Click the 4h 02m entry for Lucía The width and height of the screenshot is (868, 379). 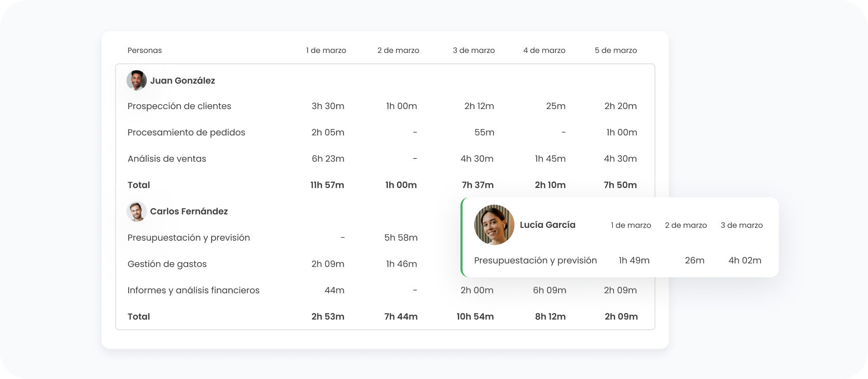(x=745, y=261)
